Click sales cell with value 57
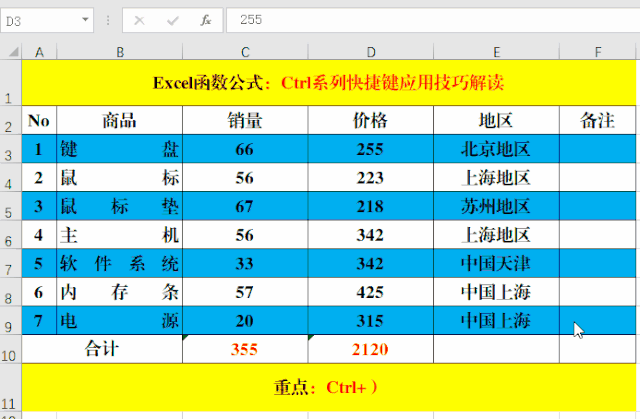 (245, 292)
